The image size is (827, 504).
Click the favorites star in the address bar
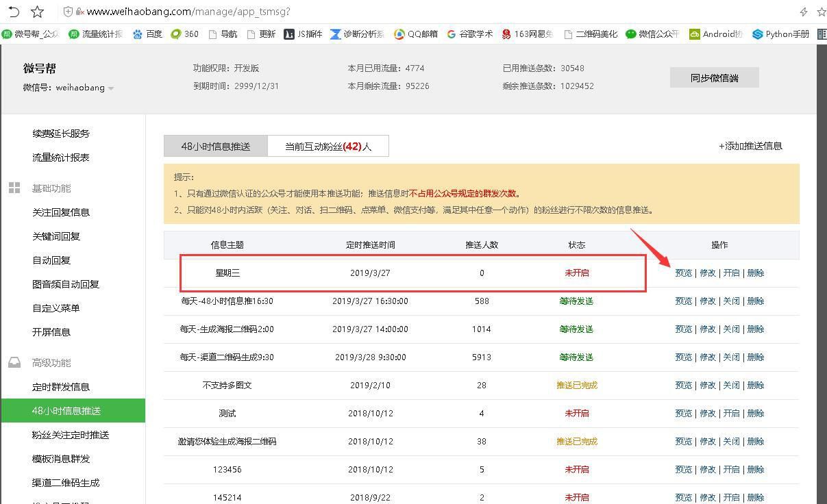[37, 11]
